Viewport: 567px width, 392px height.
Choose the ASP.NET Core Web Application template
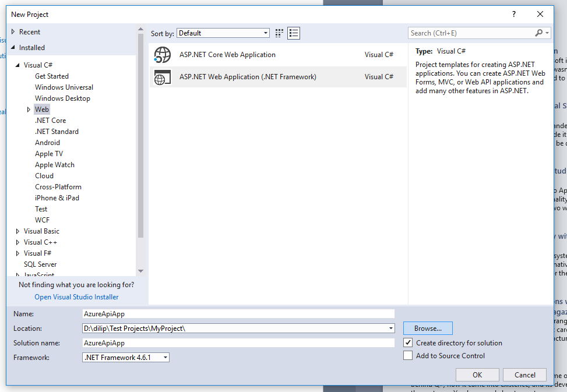coord(278,55)
